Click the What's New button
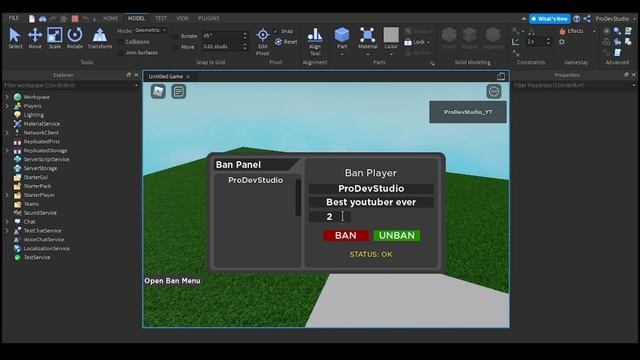This screenshot has width=640, height=360. (549, 19)
